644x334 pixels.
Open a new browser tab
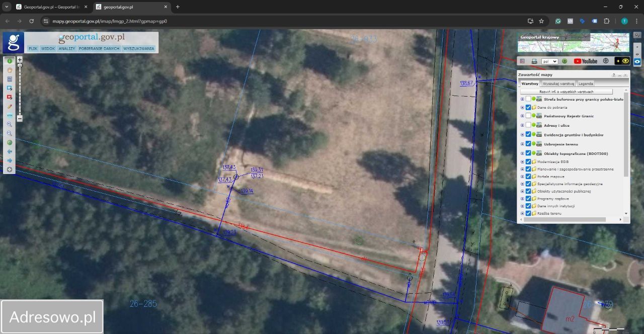coord(178,7)
